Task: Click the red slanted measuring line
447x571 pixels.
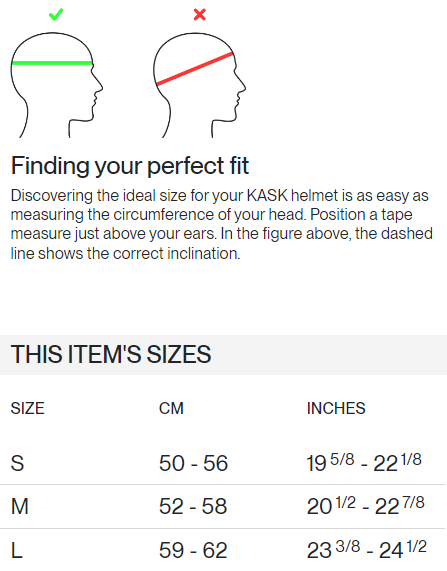Action: (x=195, y=69)
